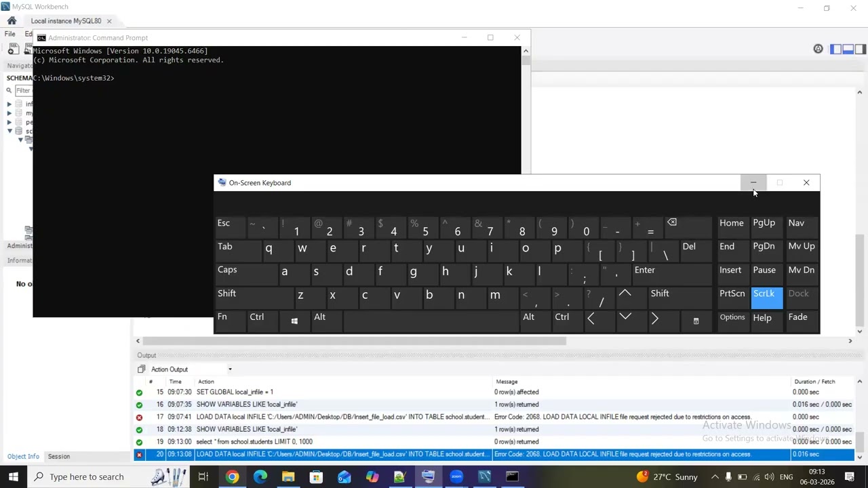Click Command Prompt scrollbar up arrow

[x=526, y=51]
